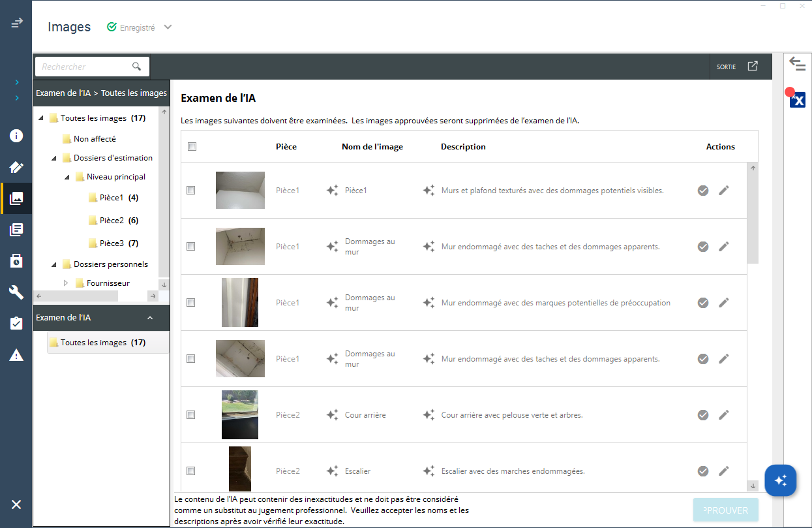The width and height of the screenshot is (812, 528).
Task: Check the marques potentielles de préoccupation row checkbox
Action: 190,303
